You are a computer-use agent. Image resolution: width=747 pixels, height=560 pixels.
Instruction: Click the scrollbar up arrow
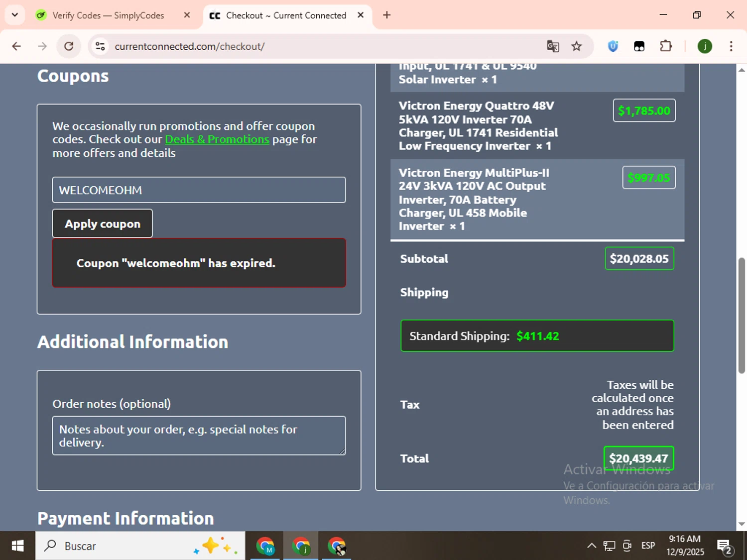click(742, 70)
